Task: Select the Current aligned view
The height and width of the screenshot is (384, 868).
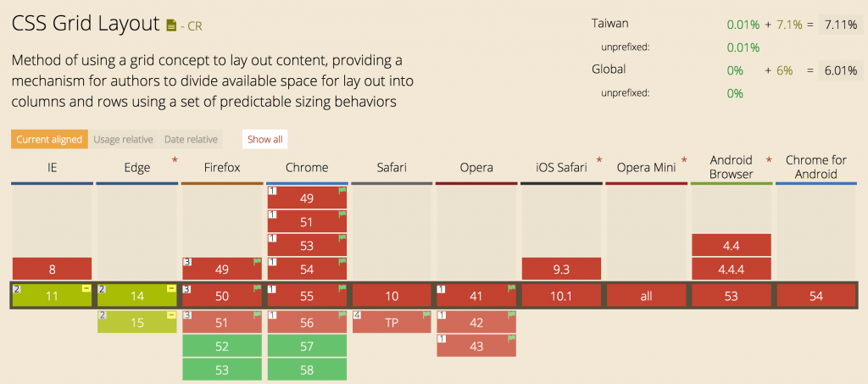Action: 49,139
